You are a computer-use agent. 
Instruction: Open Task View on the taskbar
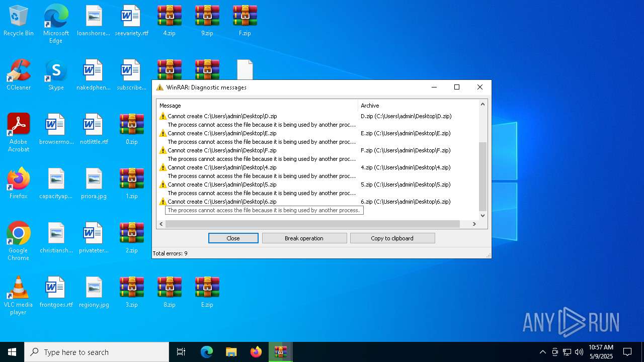click(181, 352)
